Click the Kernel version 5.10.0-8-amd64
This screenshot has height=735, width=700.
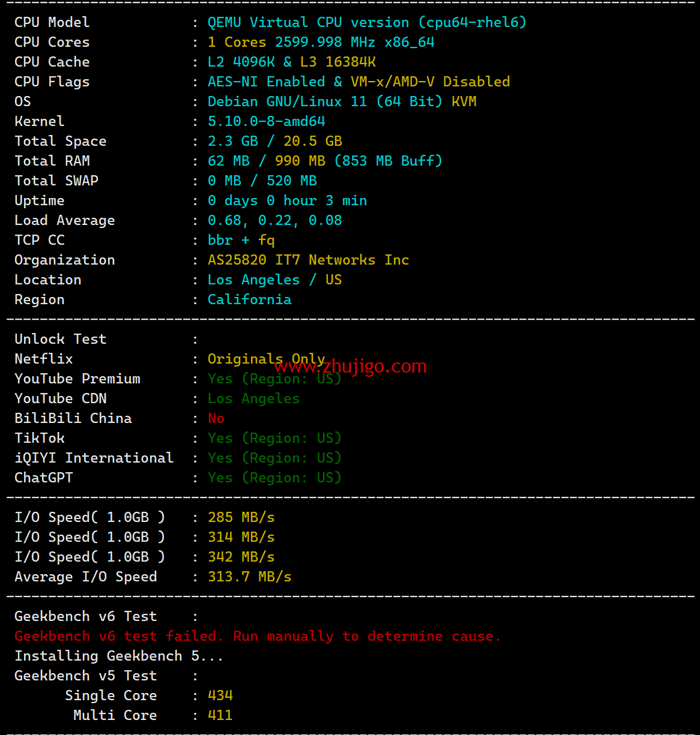(266, 122)
